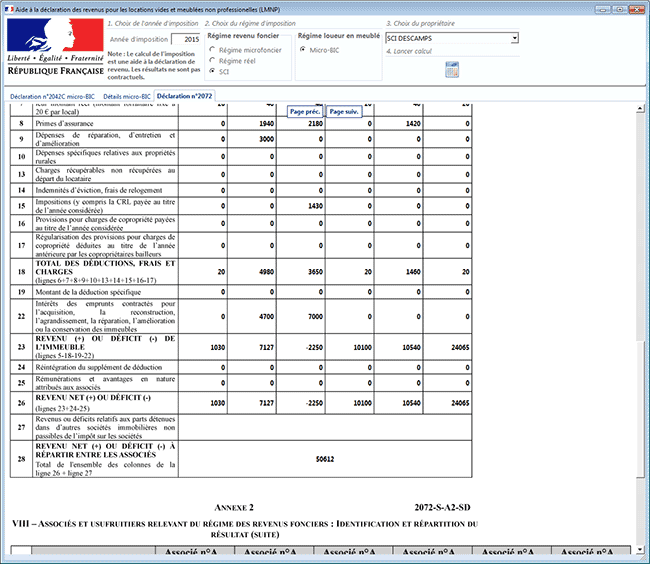The image size is (650, 564).
Task: Select the Déclaration n°2072 tab
Action: pyautogui.click(x=185, y=96)
